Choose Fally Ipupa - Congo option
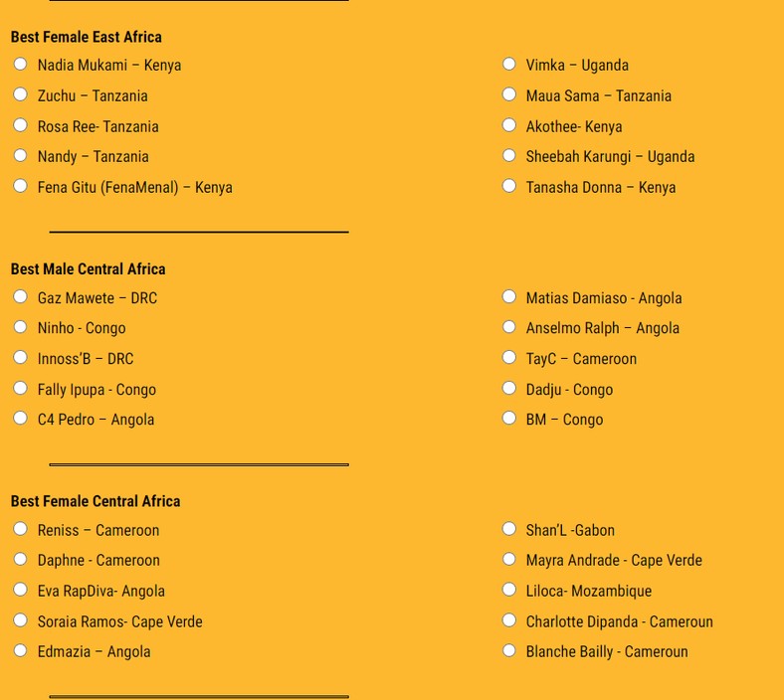The height and width of the screenshot is (700, 784). 20,388
